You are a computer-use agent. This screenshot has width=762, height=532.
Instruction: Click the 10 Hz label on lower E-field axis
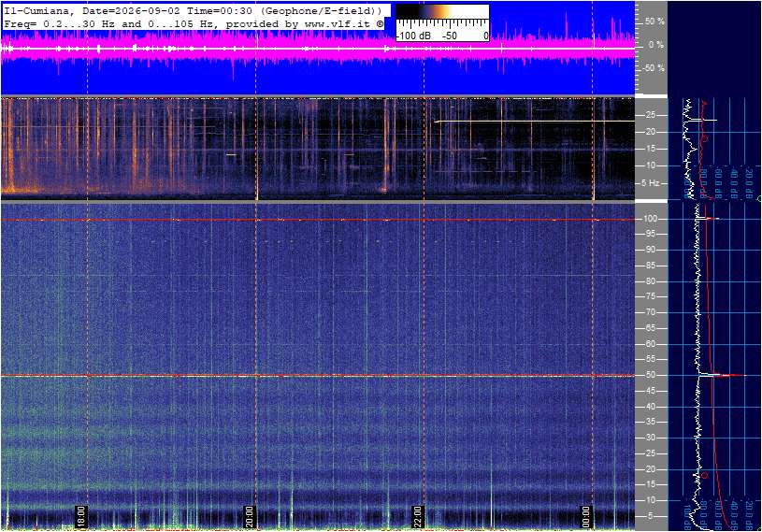click(x=650, y=500)
